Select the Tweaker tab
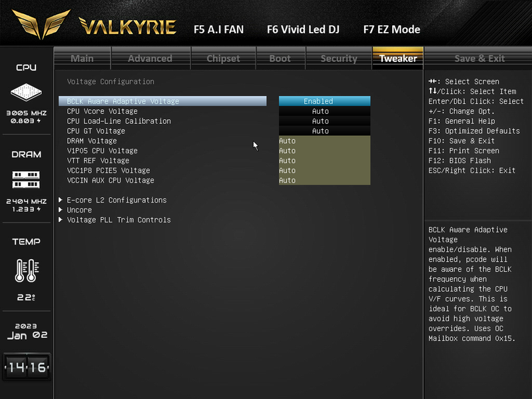The width and height of the screenshot is (532, 399). 398,59
